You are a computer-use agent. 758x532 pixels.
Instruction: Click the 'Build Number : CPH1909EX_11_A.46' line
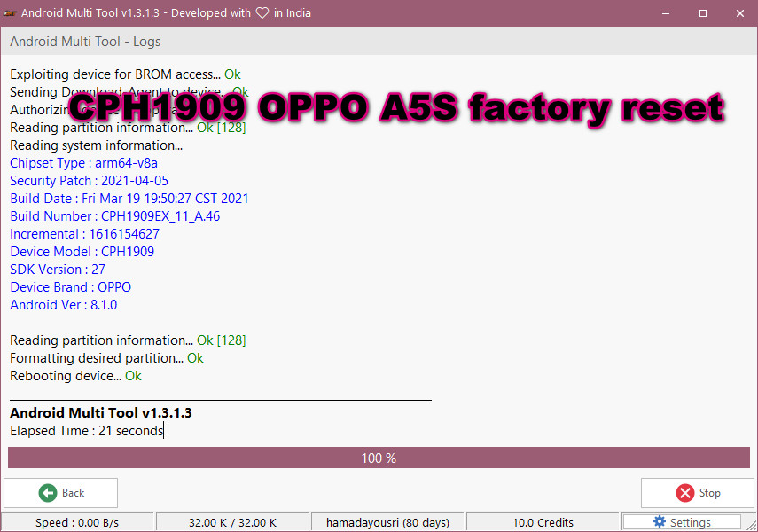[x=115, y=216]
